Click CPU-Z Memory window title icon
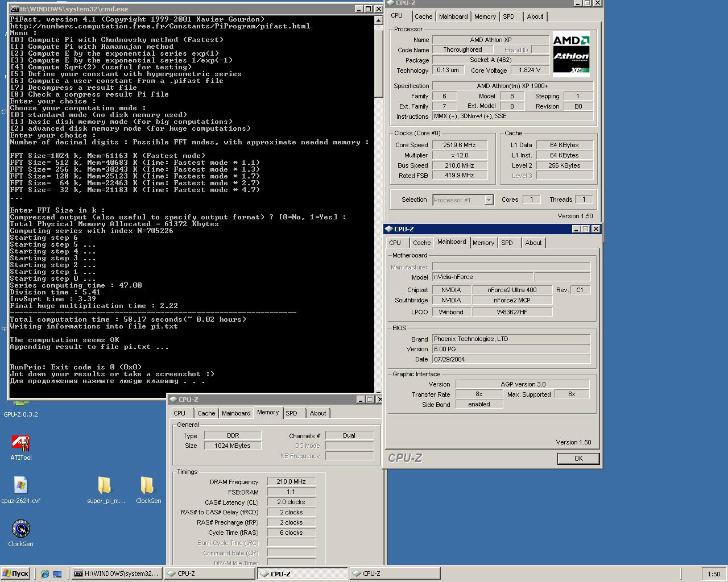 click(173, 400)
